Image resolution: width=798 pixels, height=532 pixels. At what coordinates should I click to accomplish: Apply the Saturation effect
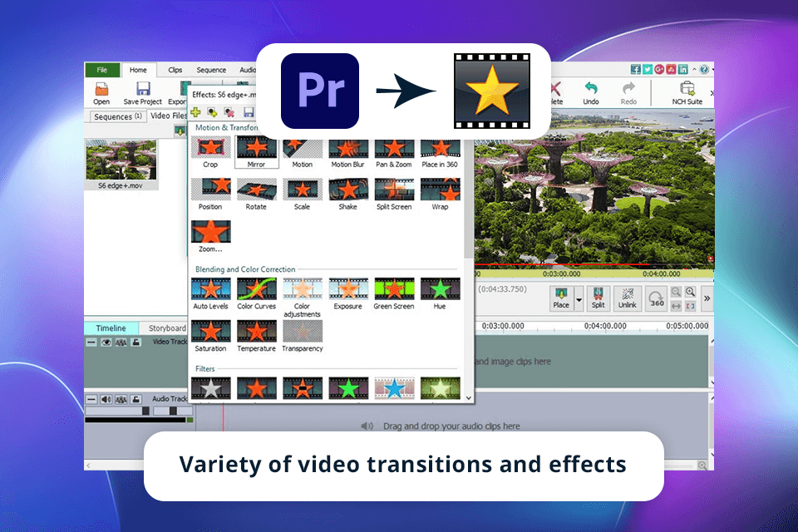coord(210,336)
